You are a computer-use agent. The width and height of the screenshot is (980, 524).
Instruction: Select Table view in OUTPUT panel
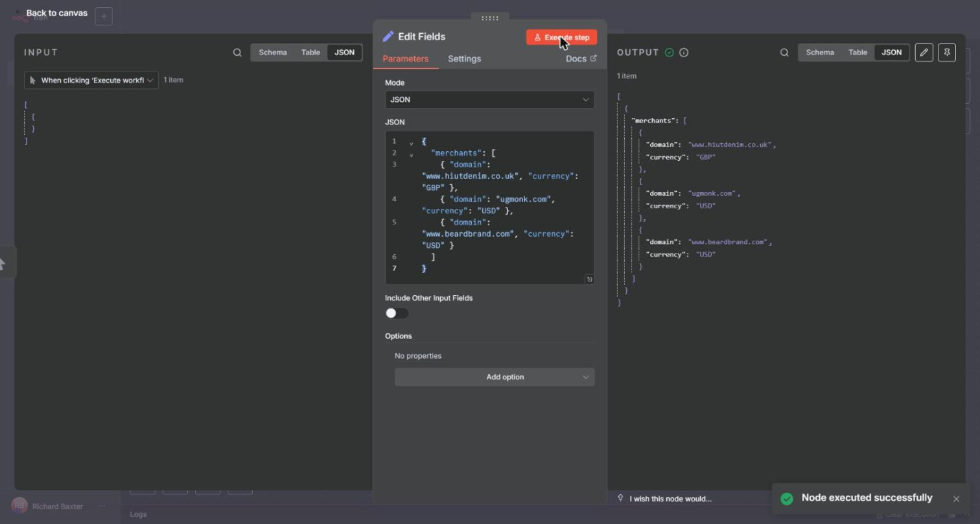857,53
